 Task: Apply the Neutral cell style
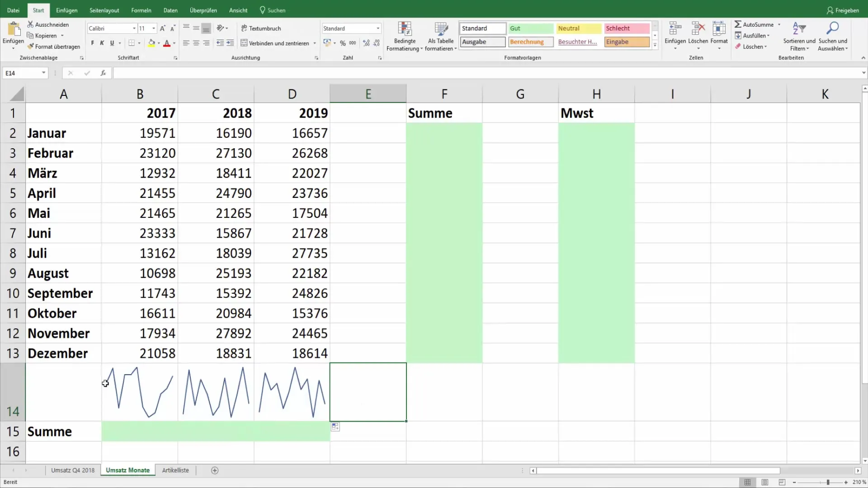[x=579, y=28]
